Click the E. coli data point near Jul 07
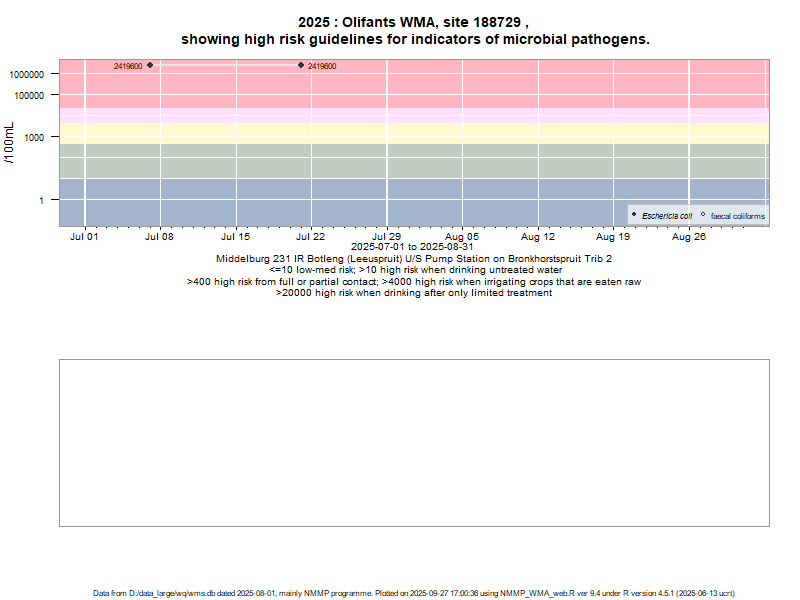The image size is (800, 600). (x=150, y=65)
